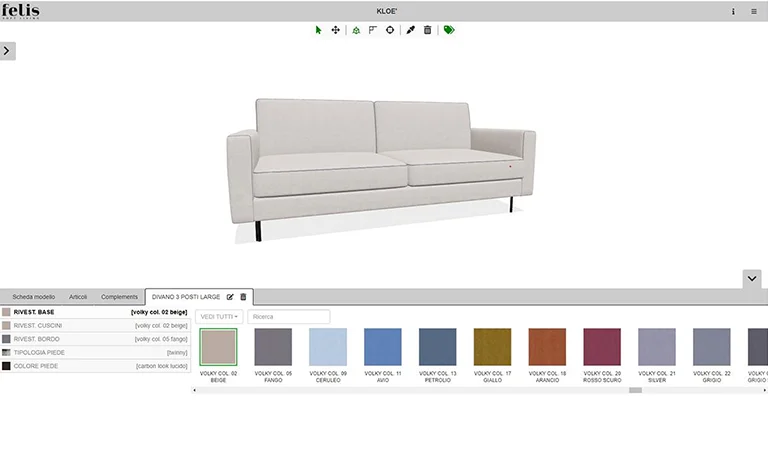Screen dimensions: 768x453
Task: Switch to Scheda modello tab
Action: [x=34, y=297]
